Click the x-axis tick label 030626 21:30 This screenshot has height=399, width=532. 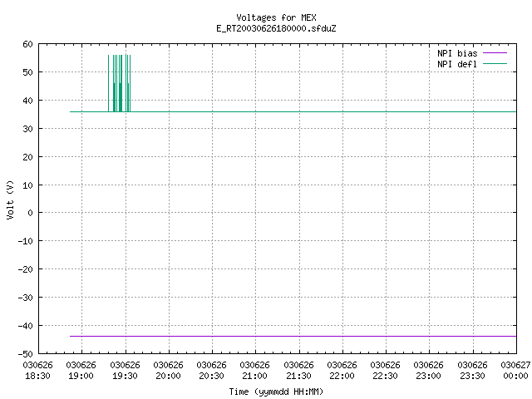click(298, 371)
